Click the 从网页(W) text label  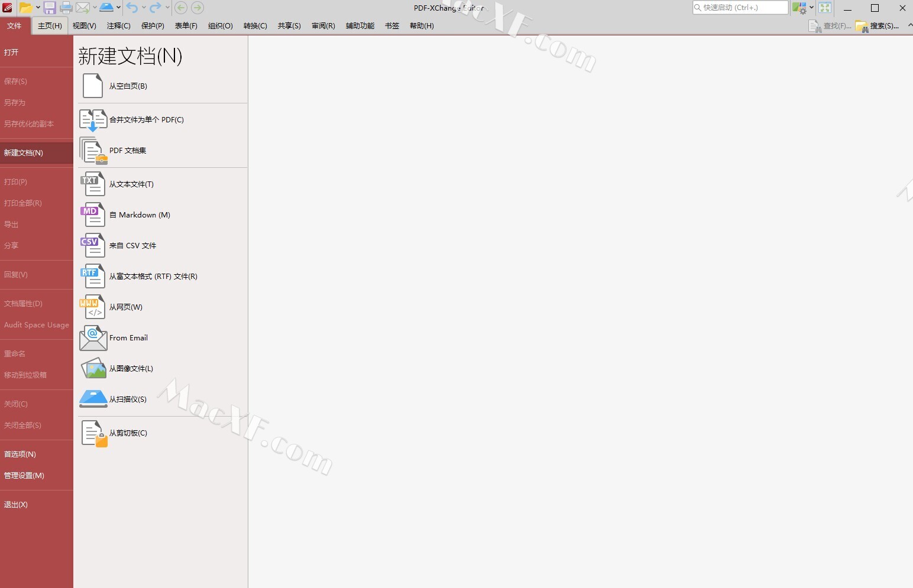point(126,307)
